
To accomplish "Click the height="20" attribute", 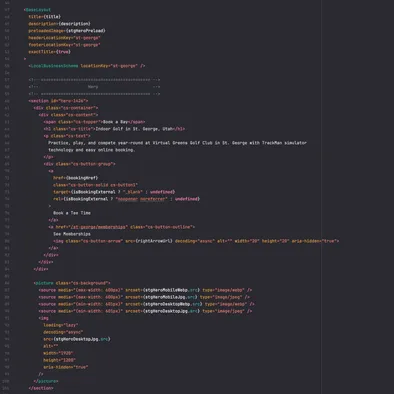I will [275, 241].
